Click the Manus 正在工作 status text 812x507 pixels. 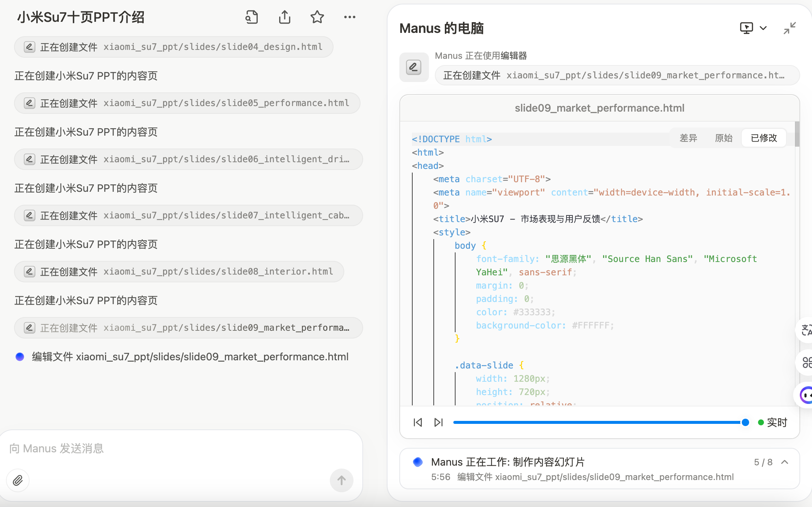click(x=508, y=462)
